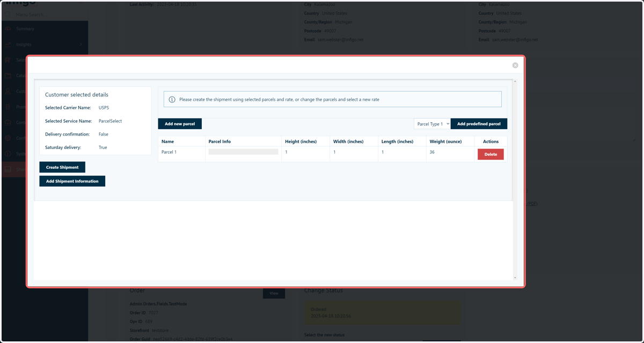Click the Add Shipment Information button
This screenshot has width=644, height=343.
coord(72,181)
